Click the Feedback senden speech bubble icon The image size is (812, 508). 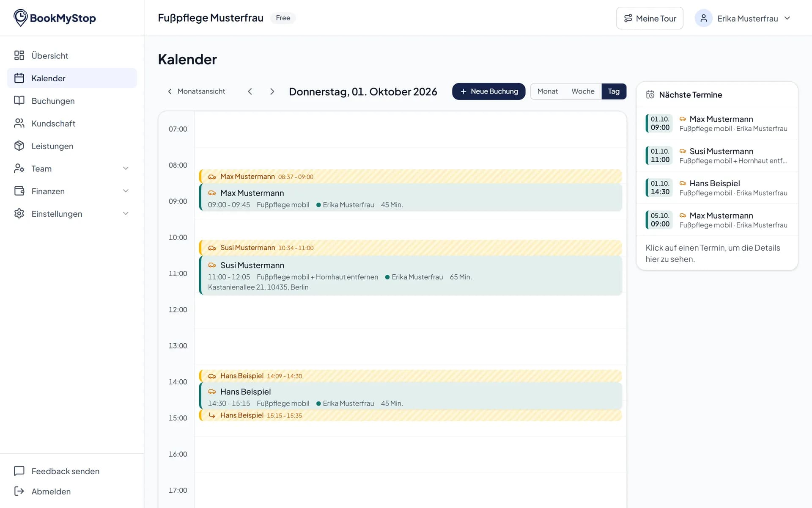pos(19,471)
